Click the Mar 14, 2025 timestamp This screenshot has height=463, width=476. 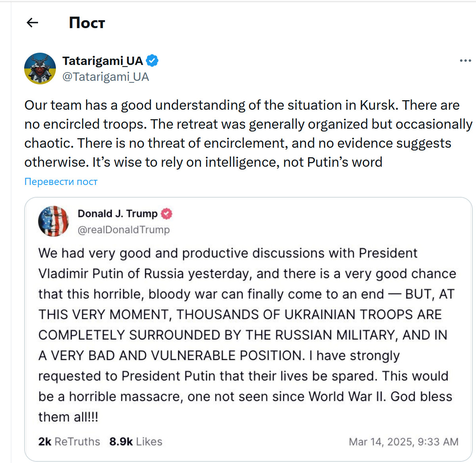point(403,442)
